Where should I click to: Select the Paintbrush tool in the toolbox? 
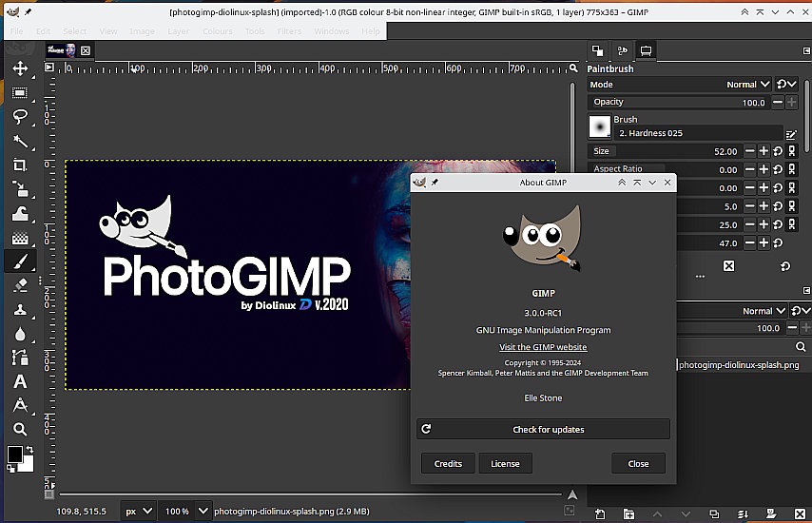pyautogui.click(x=19, y=261)
